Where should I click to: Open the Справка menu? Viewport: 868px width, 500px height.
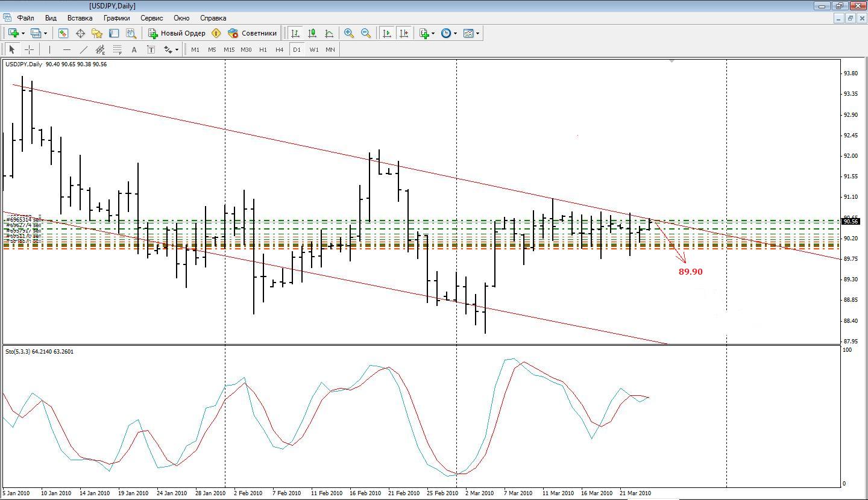(x=213, y=18)
